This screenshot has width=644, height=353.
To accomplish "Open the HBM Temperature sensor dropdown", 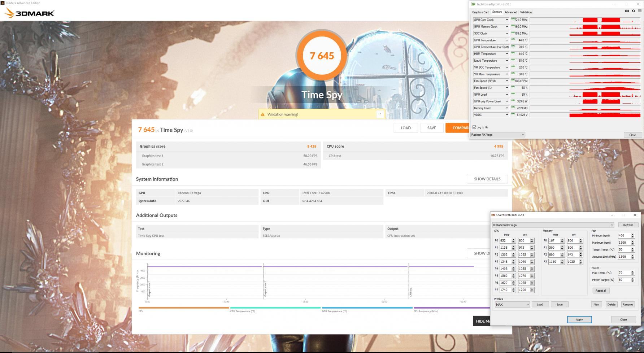I will [x=507, y=54].
